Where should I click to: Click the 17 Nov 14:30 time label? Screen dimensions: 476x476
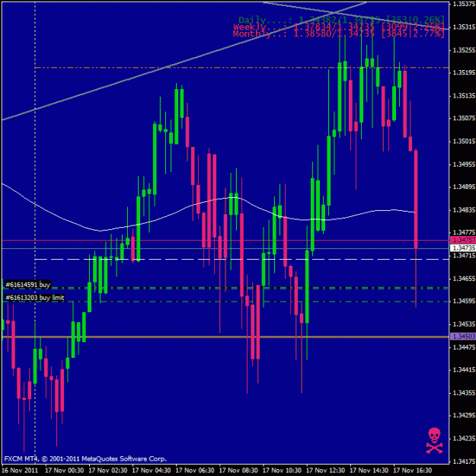(369, 471)
